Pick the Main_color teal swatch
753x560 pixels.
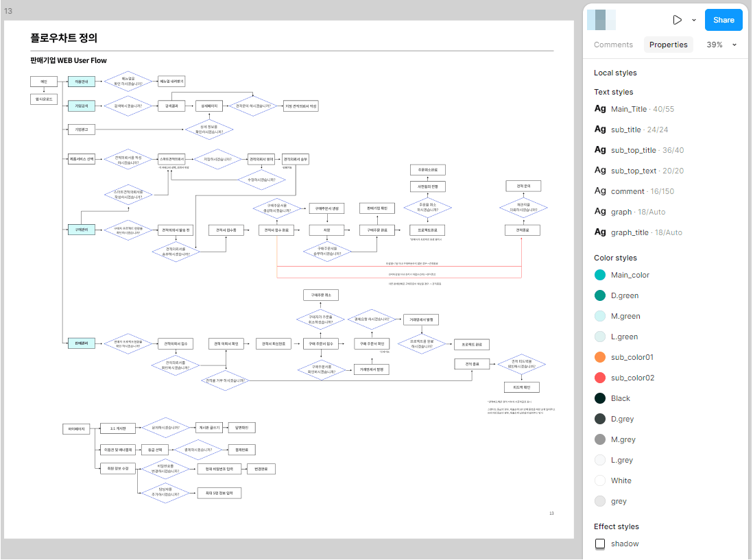click(x=600, y=275)
